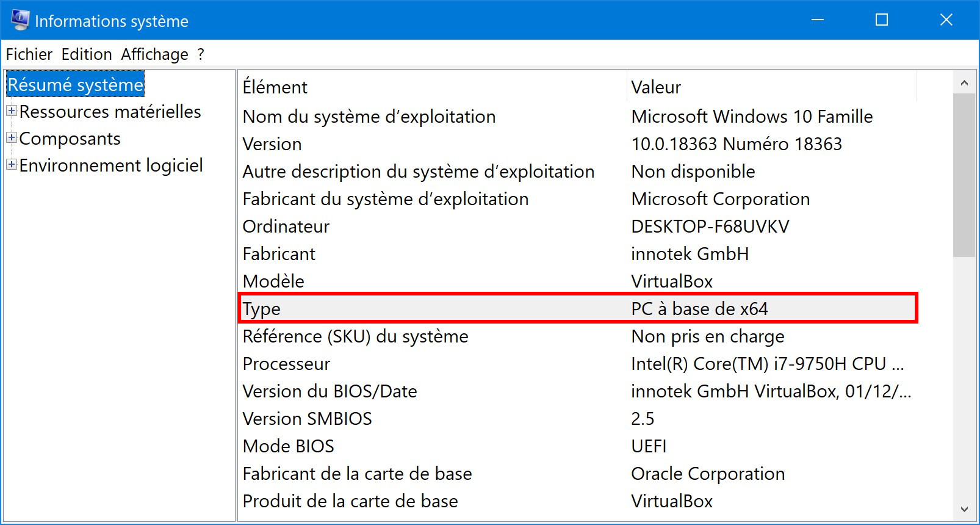Open the Fichier menu
980x525 pixels.
tap(29, 54)
